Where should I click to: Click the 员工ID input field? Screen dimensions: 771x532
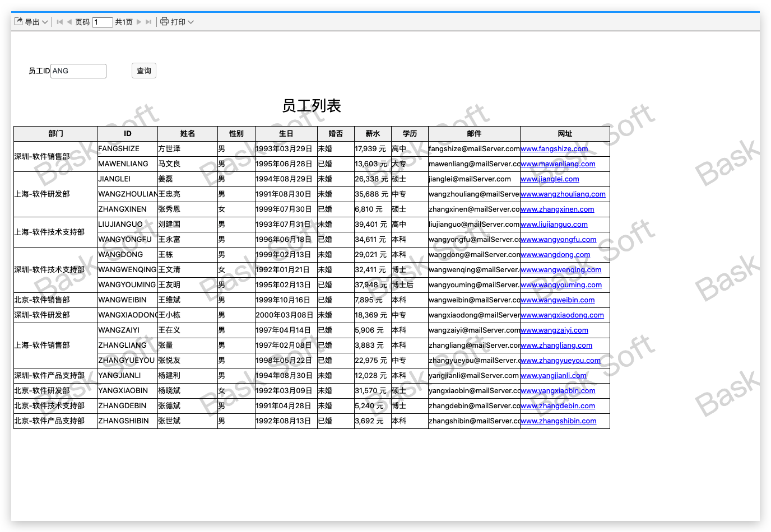pos(78,71)
